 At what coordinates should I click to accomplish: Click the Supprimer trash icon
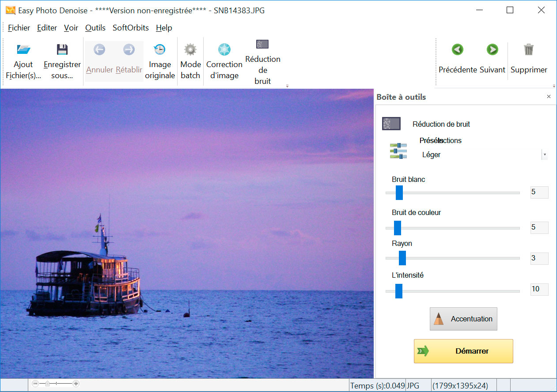(529, 49)
